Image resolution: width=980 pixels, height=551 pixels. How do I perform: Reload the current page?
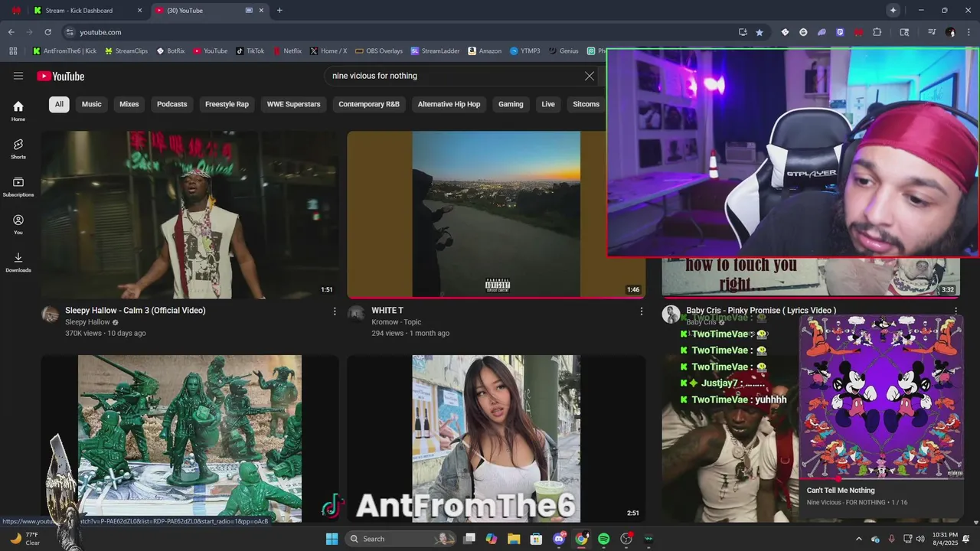pos(47,32)
